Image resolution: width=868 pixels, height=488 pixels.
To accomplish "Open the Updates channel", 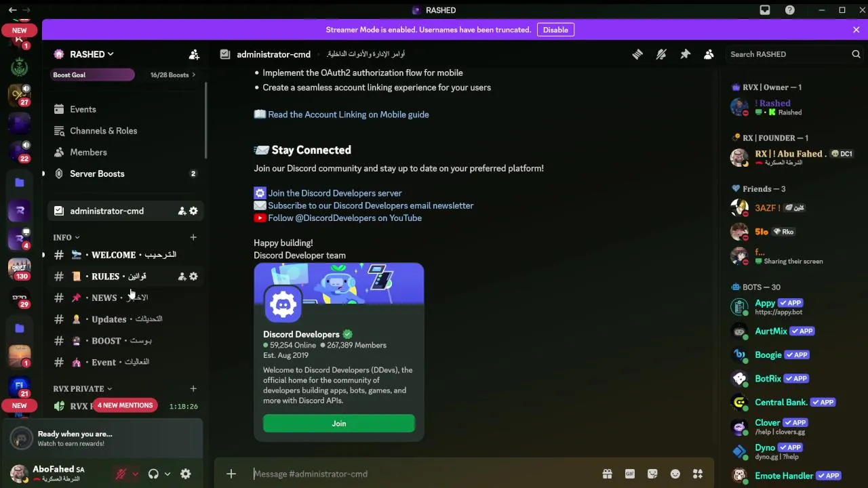I will click(125, 319).
